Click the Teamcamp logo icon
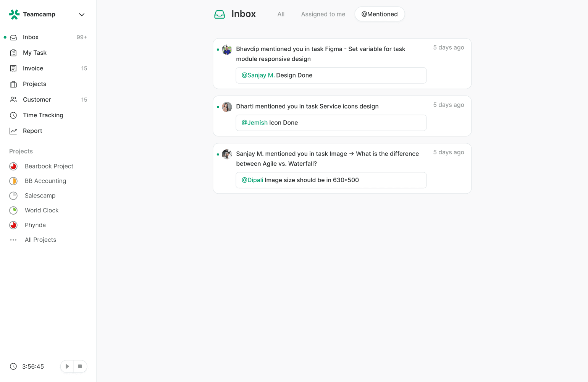This screenshot has height=382, width=588. tap(14, 15)
